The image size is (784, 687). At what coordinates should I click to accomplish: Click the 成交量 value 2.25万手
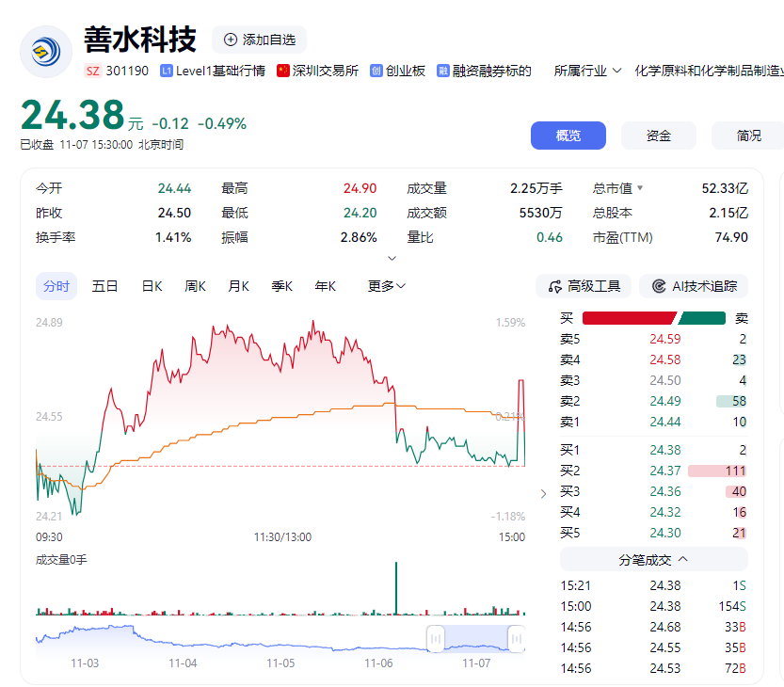click(536, 188)
